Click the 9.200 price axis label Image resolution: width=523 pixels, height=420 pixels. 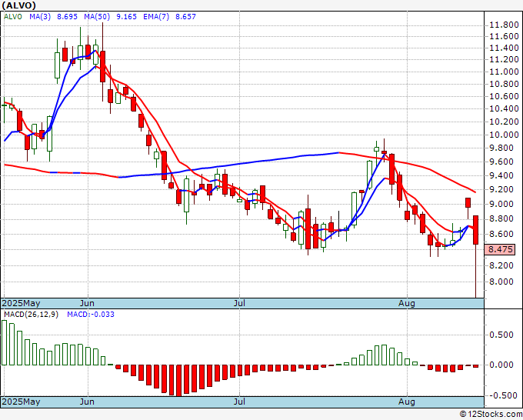[x=501, y=189]
